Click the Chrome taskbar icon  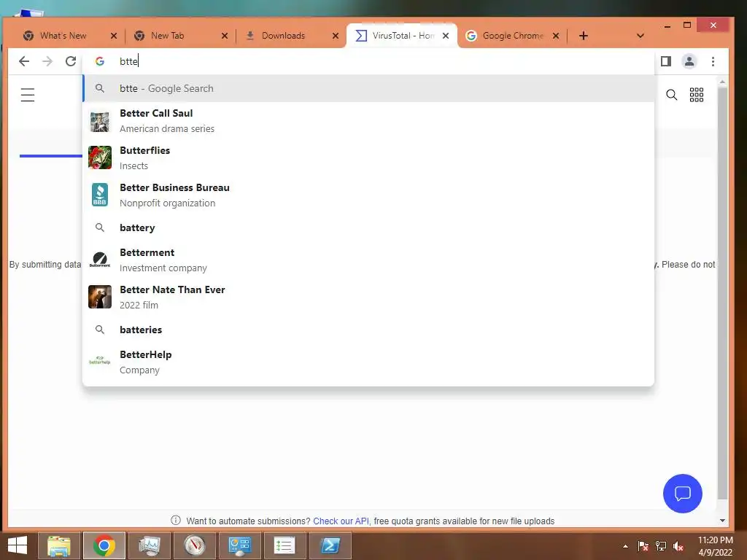pos(104,545)
